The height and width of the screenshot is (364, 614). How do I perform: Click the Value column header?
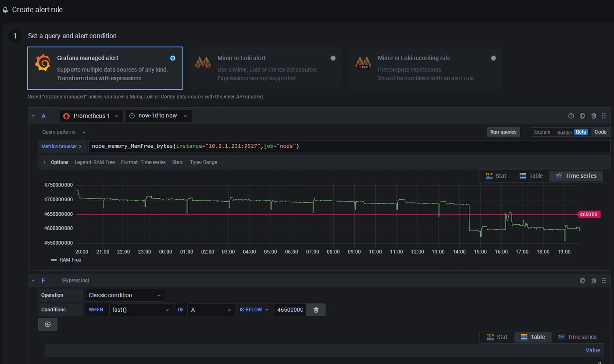(593, 350)
